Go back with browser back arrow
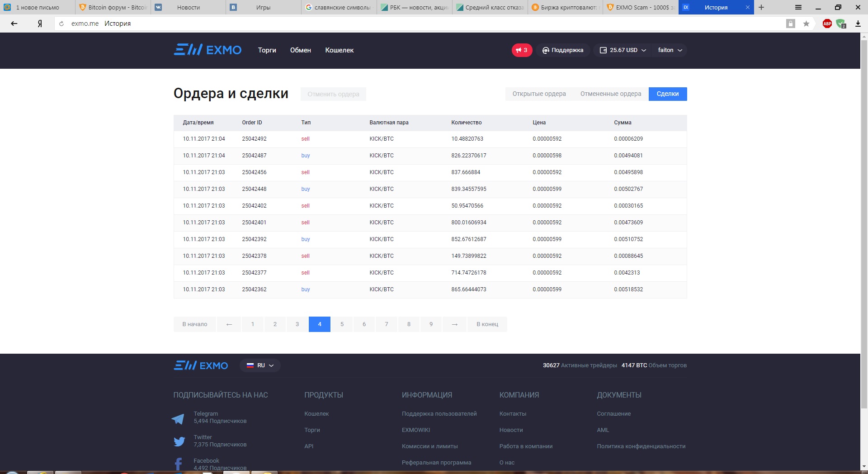The width and height of the screenshot is (868, 474). [x=14, y=24]
